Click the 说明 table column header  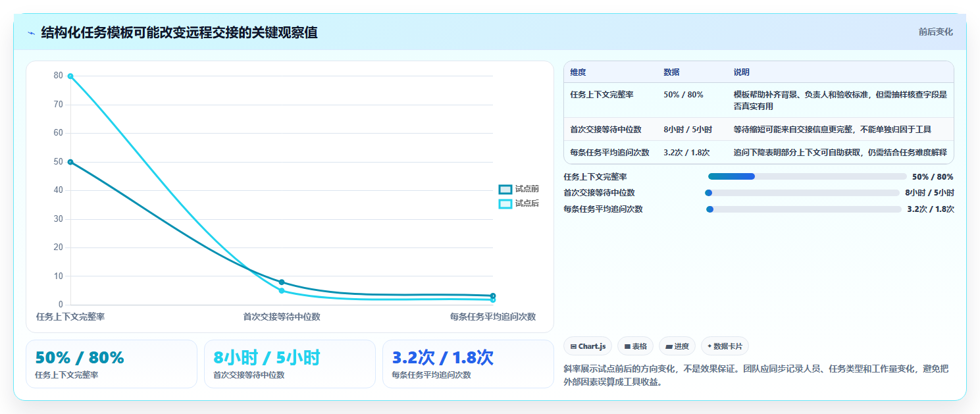pos(742,72)
